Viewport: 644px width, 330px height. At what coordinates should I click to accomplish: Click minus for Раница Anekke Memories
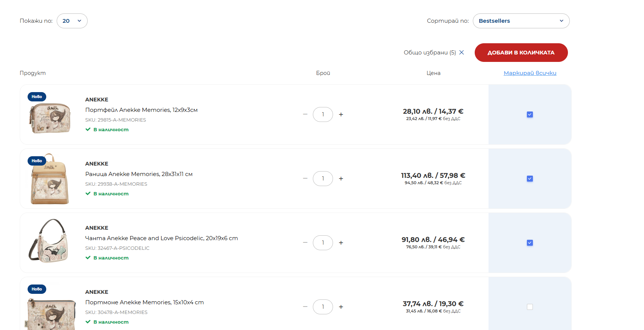[x=305, y=179]
